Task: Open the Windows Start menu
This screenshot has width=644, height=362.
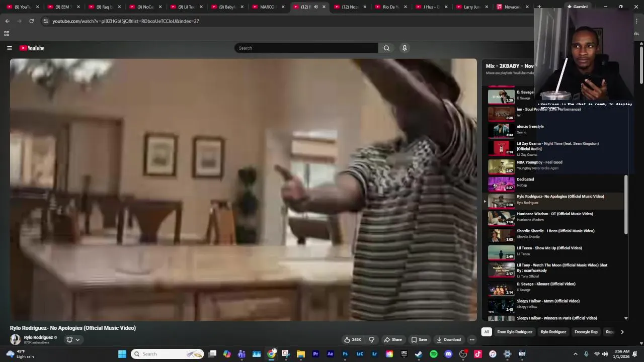Action: 122,354
